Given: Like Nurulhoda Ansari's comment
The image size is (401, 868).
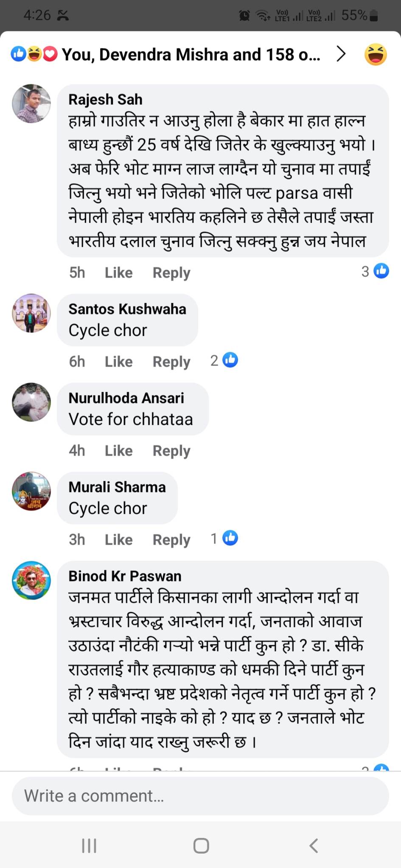Looking at the screenshot, I should pyautogui.click(x=118, y=451).
